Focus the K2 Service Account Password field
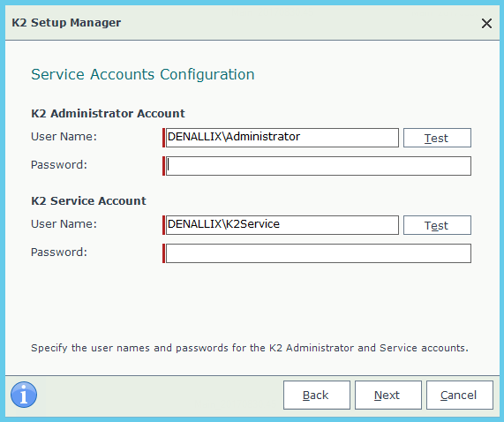Viewport: 504px width, 422px height. point(319,253)
